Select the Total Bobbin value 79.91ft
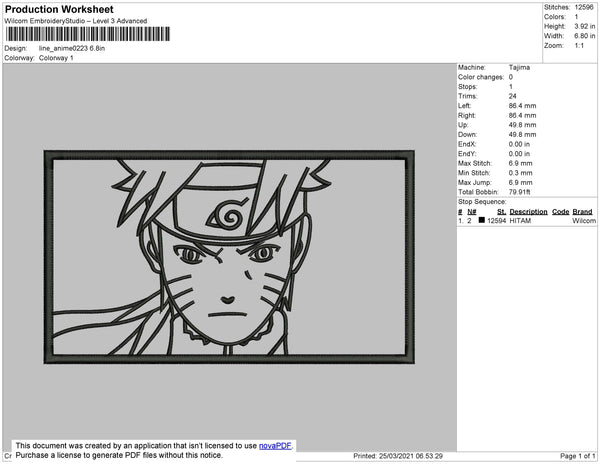This screenshot has width=600, height=464. [519, 192]
